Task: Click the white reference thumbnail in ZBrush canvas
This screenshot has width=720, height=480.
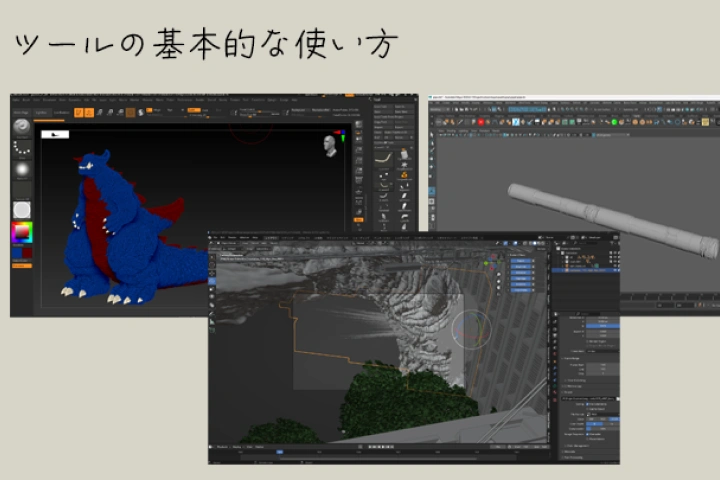Action: point(55,134)
